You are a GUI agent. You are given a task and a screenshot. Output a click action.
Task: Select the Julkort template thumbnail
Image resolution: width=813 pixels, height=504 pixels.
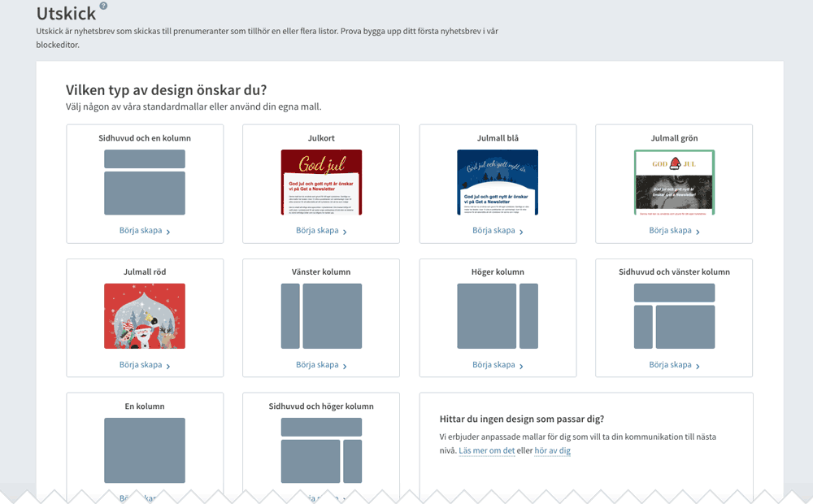click(x=321, y=182)
